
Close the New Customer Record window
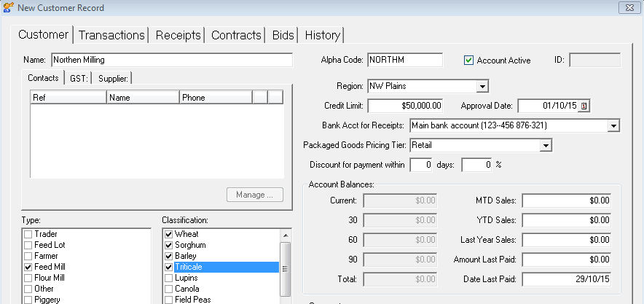(x=628, y=7)
